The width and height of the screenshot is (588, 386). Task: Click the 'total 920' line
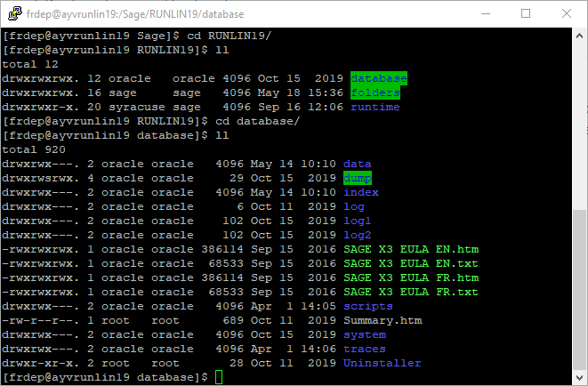[x=34, y=149]
